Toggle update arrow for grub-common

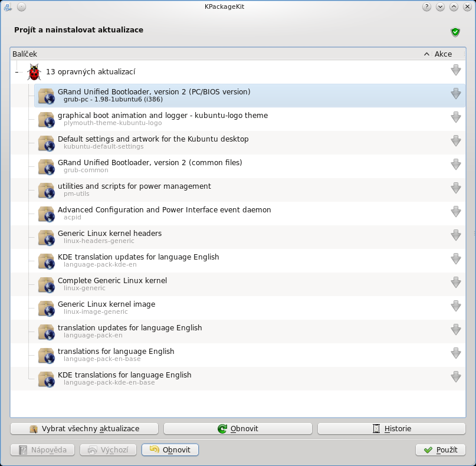click(x=456, y=165)
